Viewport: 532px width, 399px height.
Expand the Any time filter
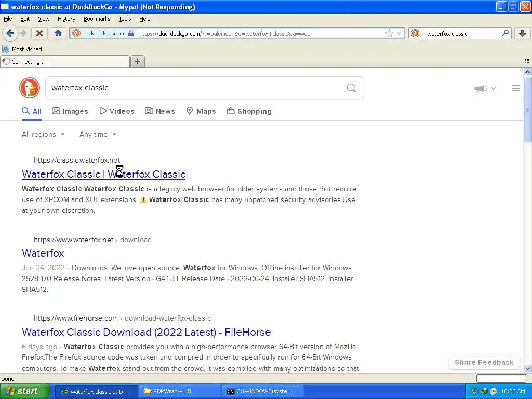(98, 135)
